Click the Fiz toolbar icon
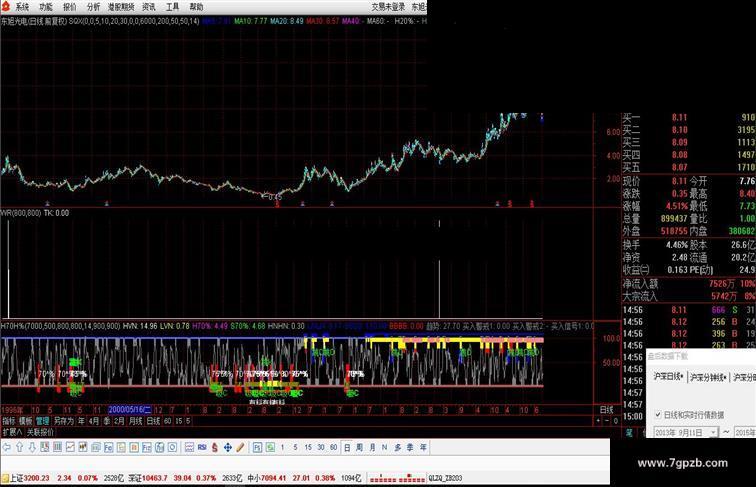The width and height of the screenshot is (756, 487). [x=147, y=447]
